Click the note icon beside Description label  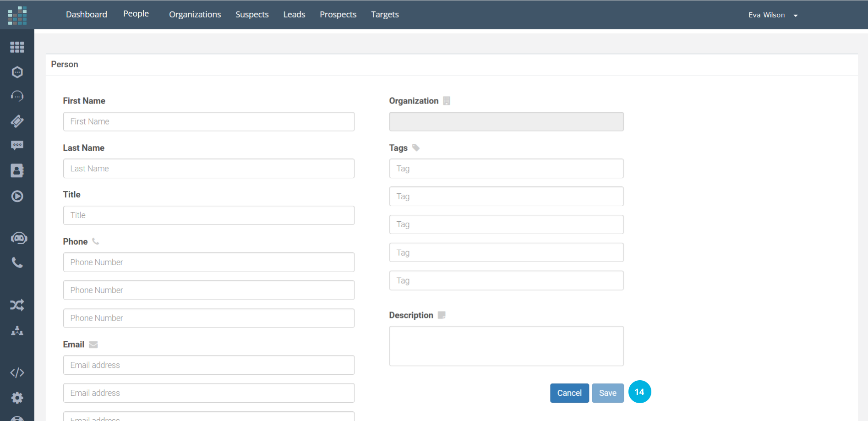[x=442, y=315]
